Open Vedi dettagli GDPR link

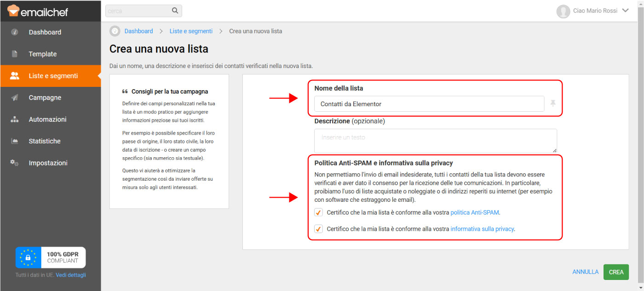tap(71, 275)
